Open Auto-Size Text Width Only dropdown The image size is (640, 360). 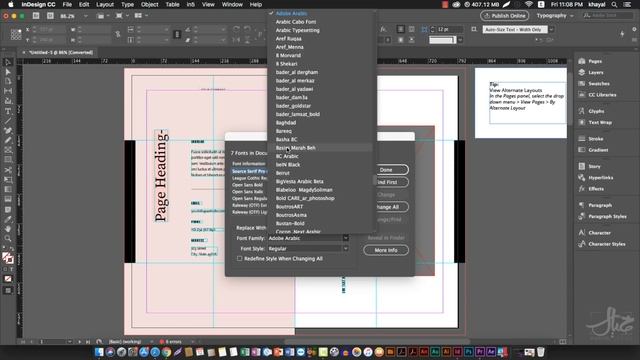(551, 29)
